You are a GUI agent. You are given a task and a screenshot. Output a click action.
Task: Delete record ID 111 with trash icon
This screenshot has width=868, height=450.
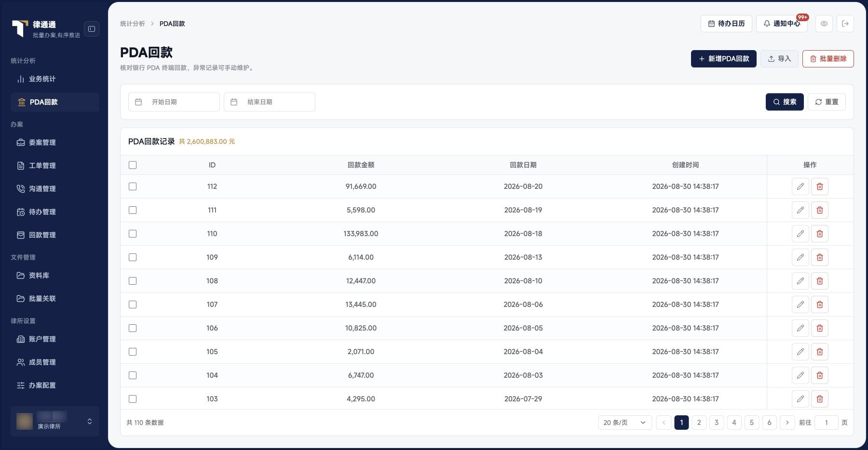click(820, 210)
